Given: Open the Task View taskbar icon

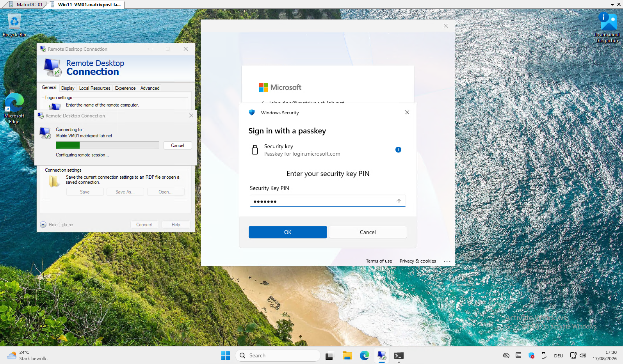Looking at the screenshot, I should coord(329,355).
